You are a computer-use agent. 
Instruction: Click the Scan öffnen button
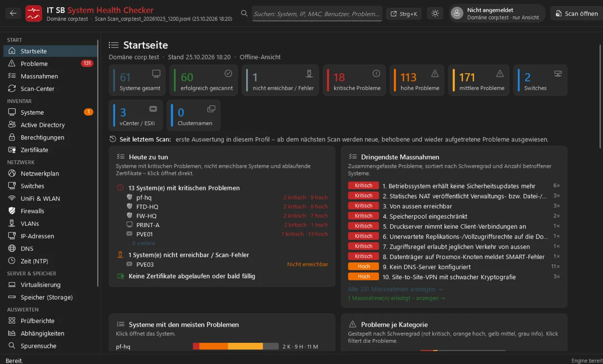tap(576, 13)
